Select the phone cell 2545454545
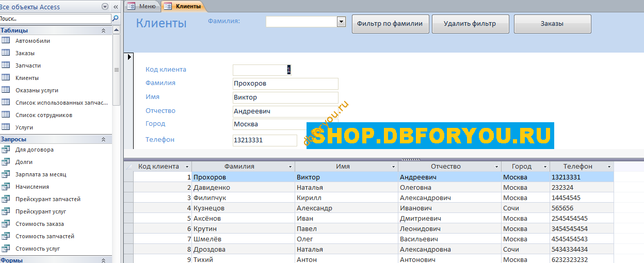The width and height of the screenshot is (644, 263). [582, 218]
